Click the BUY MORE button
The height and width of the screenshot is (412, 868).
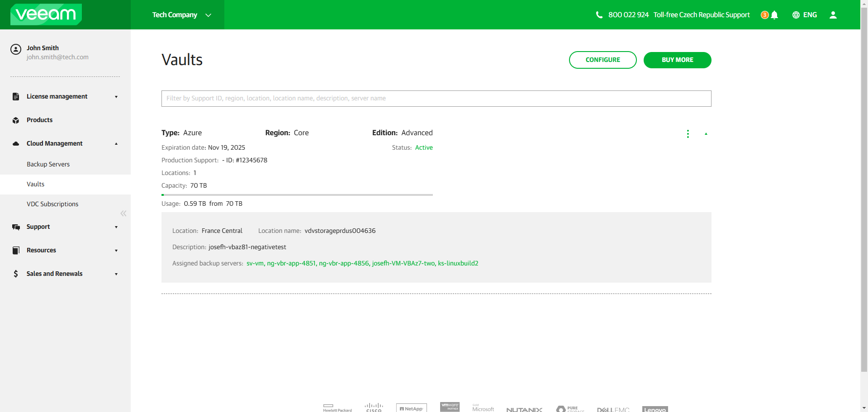coord(678,60)
